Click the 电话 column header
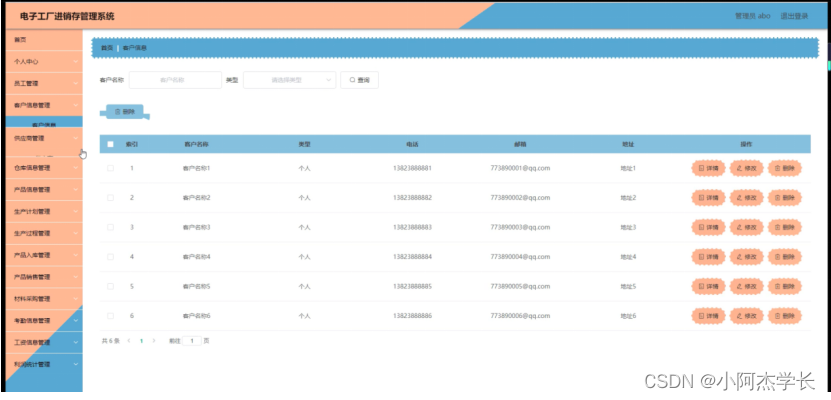 412,144
